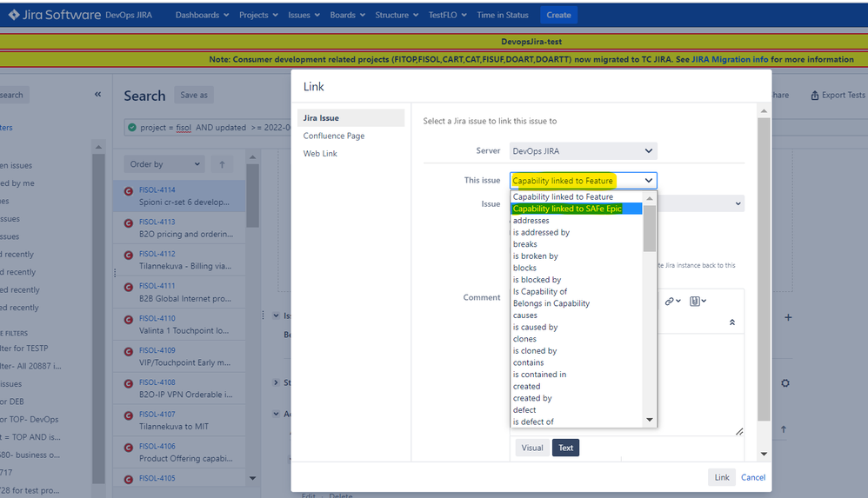Click the Create button
The image size is (868, 498).
558,15
